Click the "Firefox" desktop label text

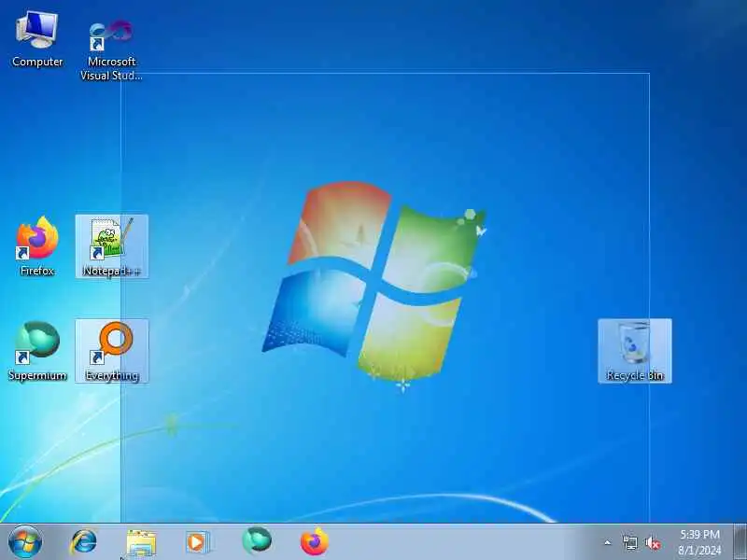pos(37,271)
